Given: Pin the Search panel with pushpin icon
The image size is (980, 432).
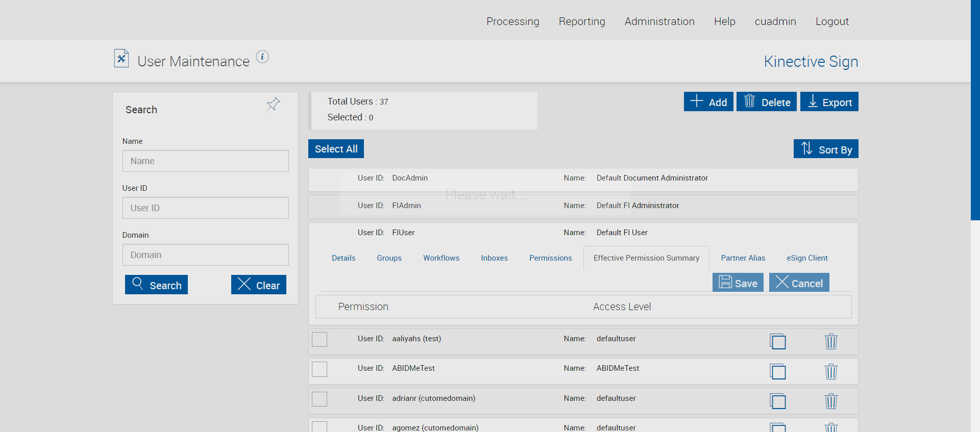Looking at the screenshot, I should 273,105.
